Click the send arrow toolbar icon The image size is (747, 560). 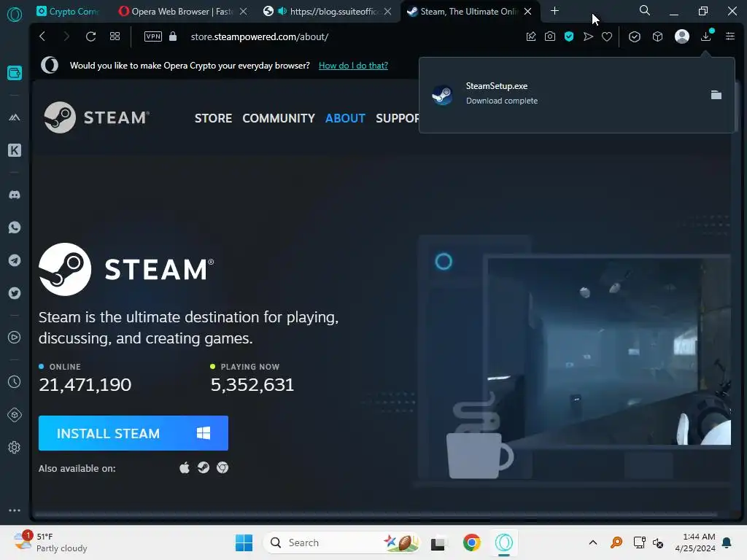588,36
